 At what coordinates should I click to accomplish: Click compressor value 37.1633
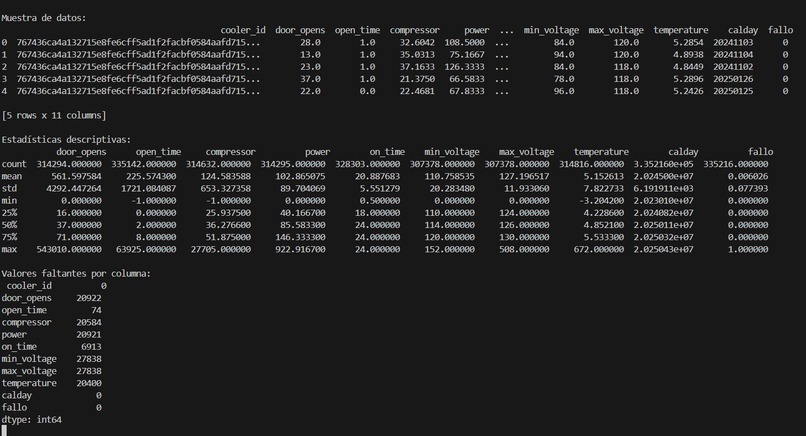(417, 67)
